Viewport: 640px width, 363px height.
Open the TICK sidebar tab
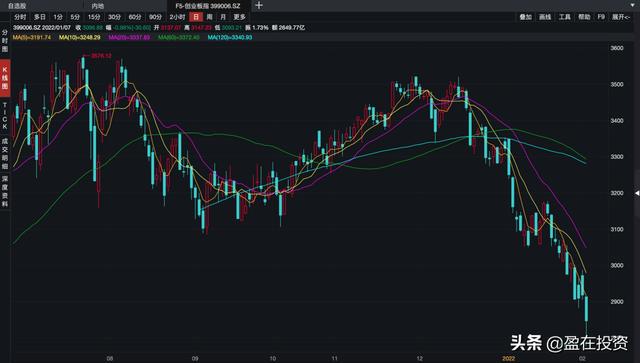(x=5, y=116)
